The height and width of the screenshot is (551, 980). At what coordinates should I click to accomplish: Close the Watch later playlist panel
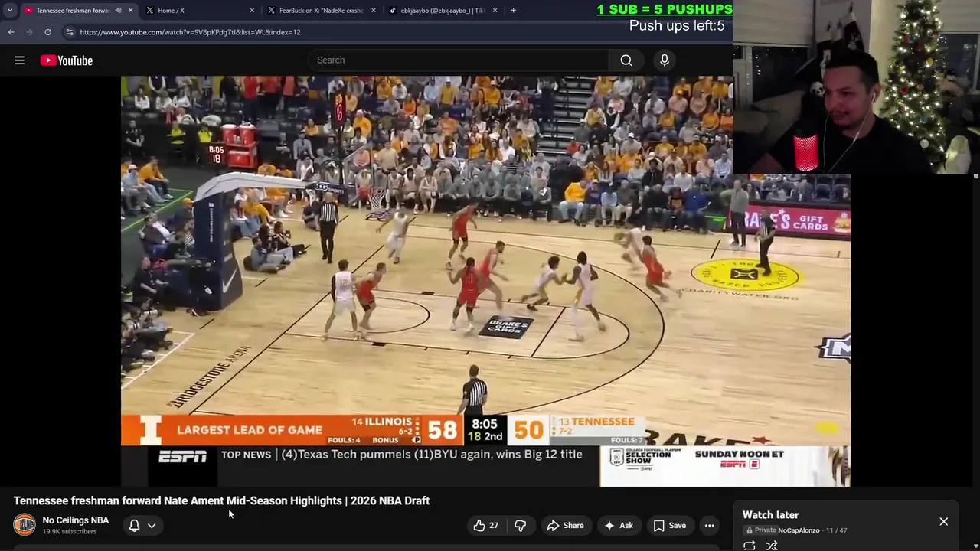click(943, 521)
